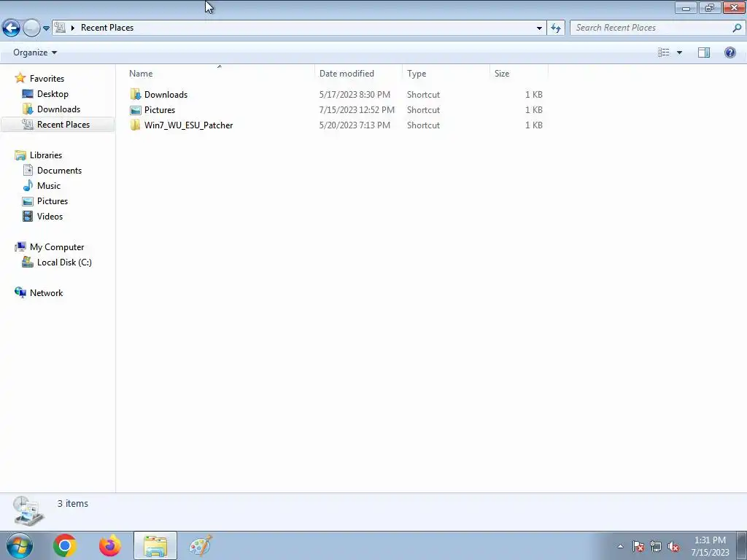
Task: Select the Pictures shortcut icon in list
Action: (x=135, y=110)
